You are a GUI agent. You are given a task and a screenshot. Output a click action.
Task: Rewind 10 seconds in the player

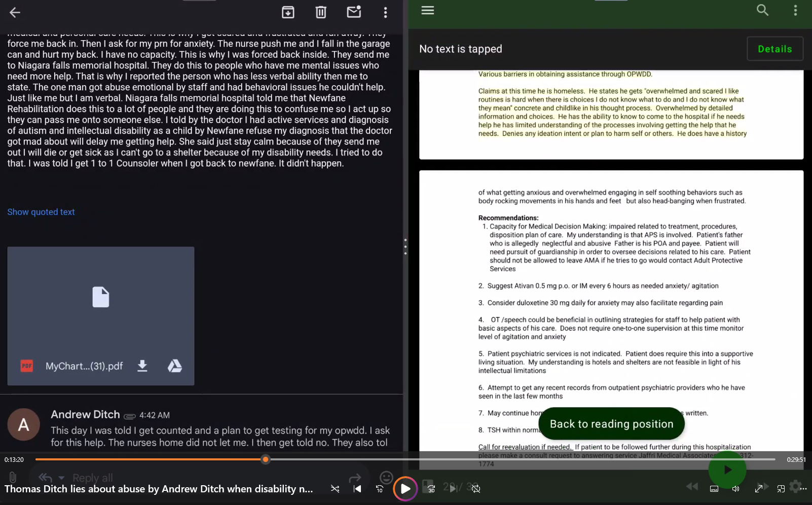tap(380, 489)
